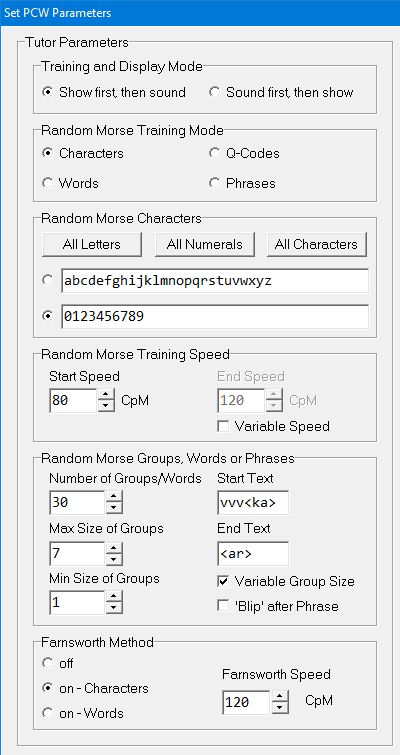
Task: Decrease Number of Groups/Words with down arrow
Action: pyautogui.click(x=114, y=508)
